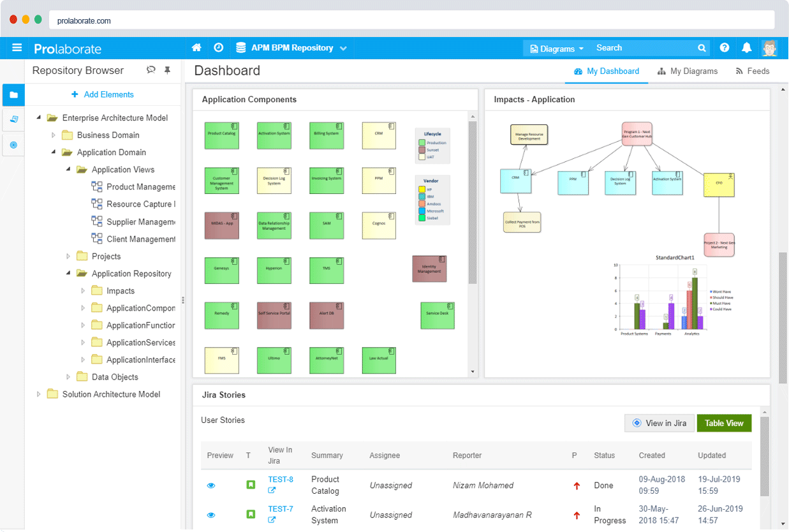Click the repository database icon

240,48
